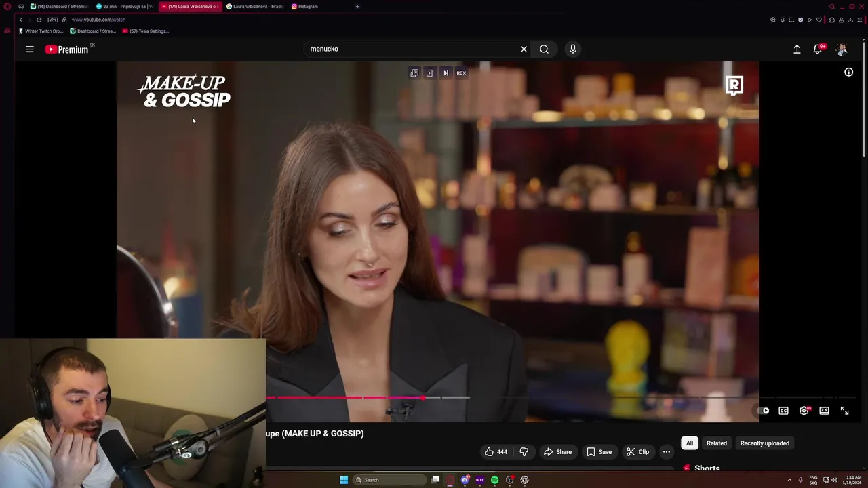This screenshot has height=488, width=868.
Task: Dislike the video
Action: [524, 452]
